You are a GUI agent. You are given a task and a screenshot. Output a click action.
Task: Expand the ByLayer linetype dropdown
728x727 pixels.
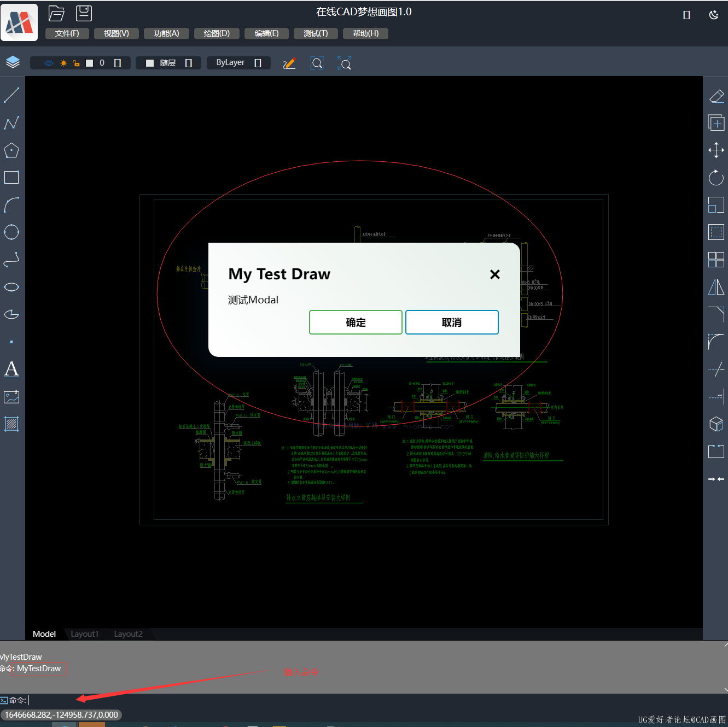258,63
